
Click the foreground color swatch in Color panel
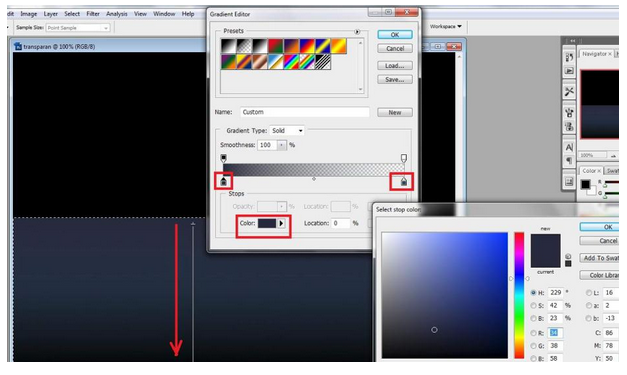[585, 184]
